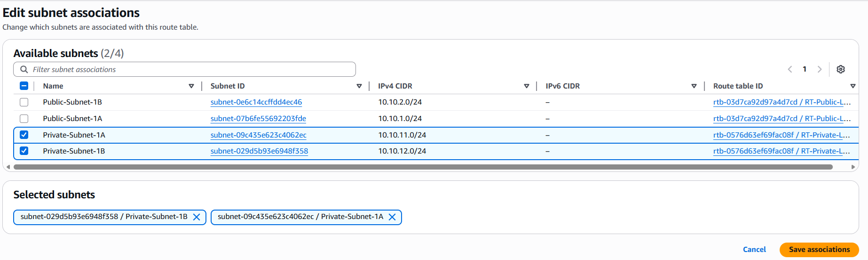
Task: Open route table link for Private-Subnet-1A
Action: click(x=781, y=135)
